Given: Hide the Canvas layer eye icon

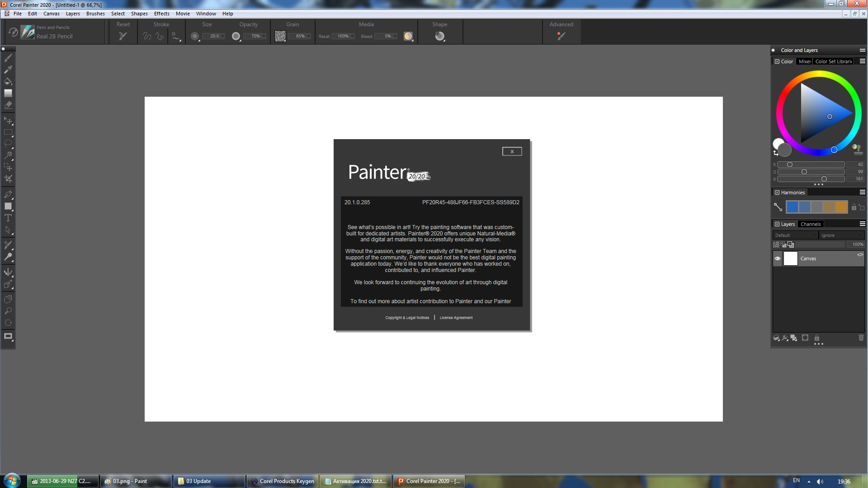Looking at the screenshot, I should point(778,258).
